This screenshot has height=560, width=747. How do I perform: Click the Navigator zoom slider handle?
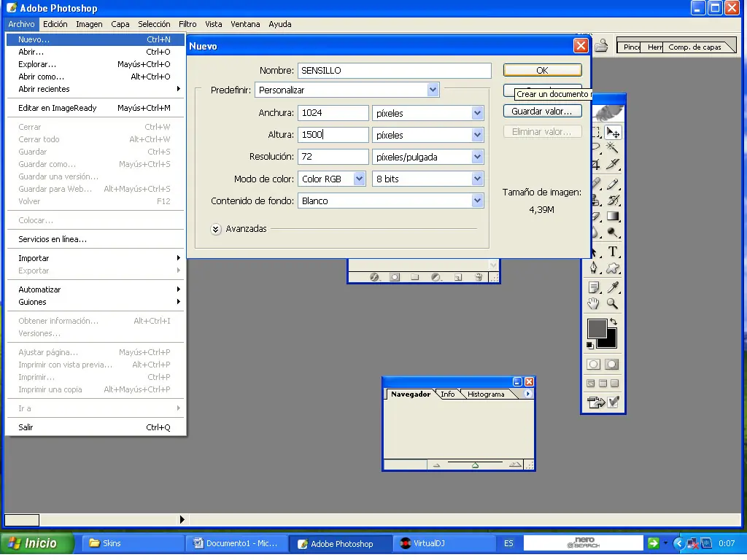coord(475,465)
